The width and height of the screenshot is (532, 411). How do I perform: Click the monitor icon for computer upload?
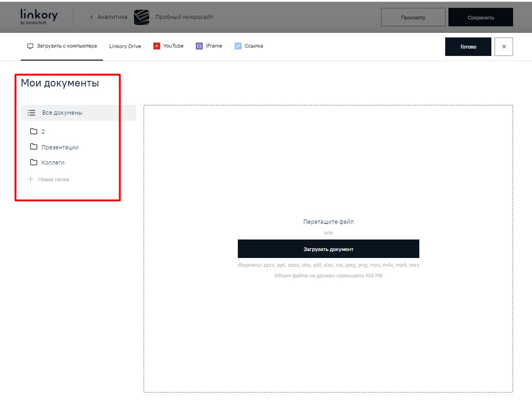point(30,46)
